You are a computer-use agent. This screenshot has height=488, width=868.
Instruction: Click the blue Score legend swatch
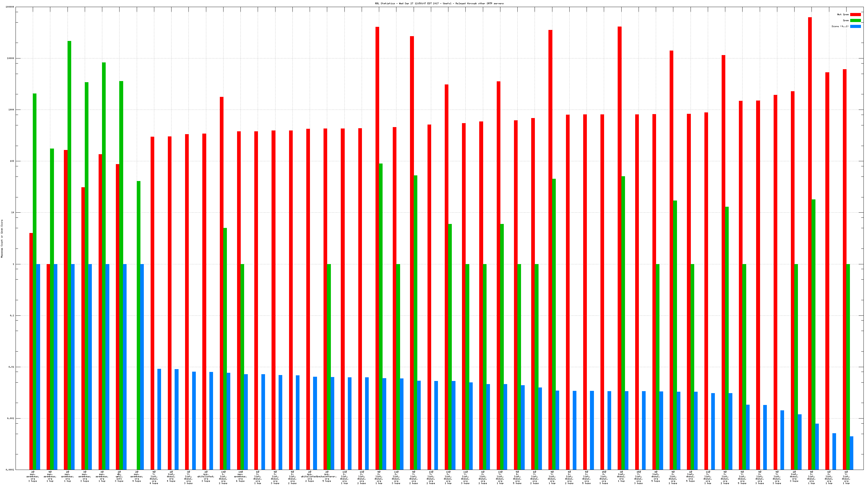click(855, 26)
